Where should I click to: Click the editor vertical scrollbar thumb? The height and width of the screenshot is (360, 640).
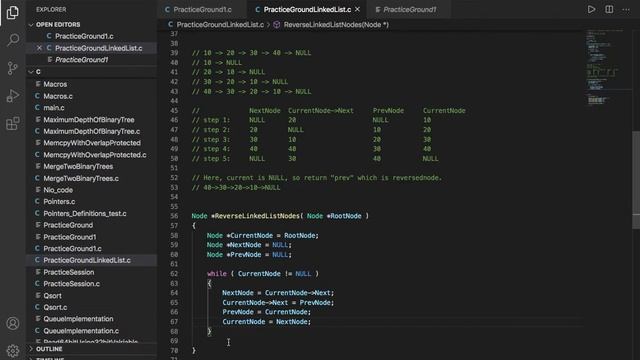636,180
